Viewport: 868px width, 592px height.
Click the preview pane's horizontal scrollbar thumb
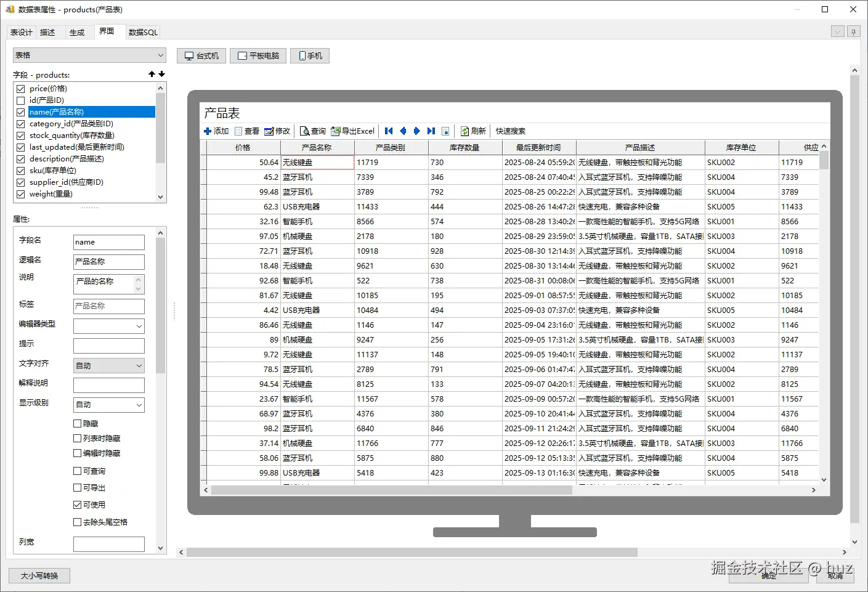pos(412,553)
